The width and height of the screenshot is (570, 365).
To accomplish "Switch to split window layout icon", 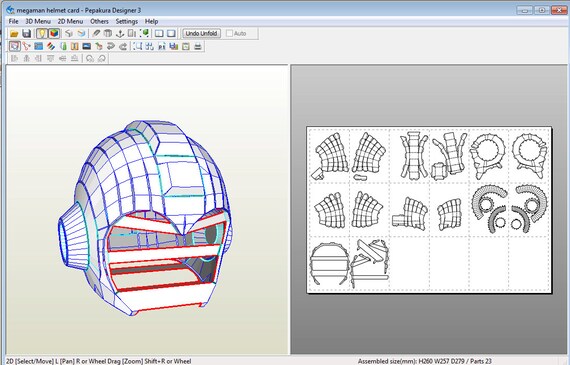I will click(x=159, y=34).
